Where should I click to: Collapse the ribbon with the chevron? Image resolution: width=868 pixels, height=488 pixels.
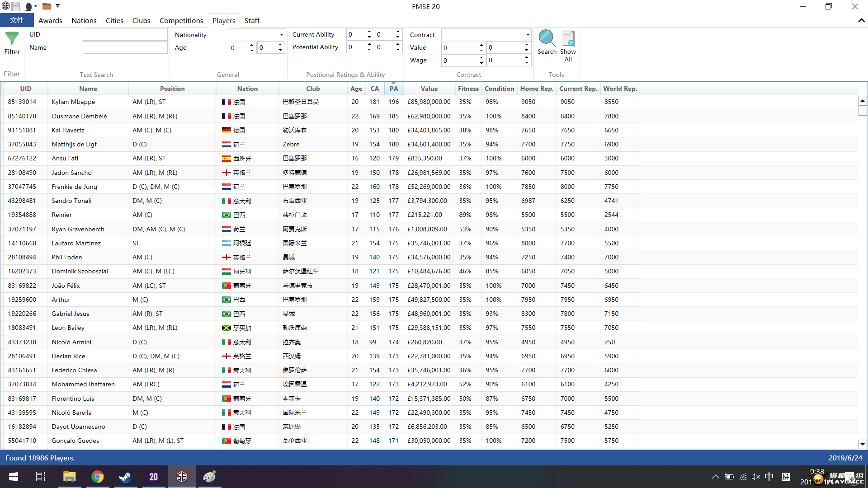pos(861,20)
